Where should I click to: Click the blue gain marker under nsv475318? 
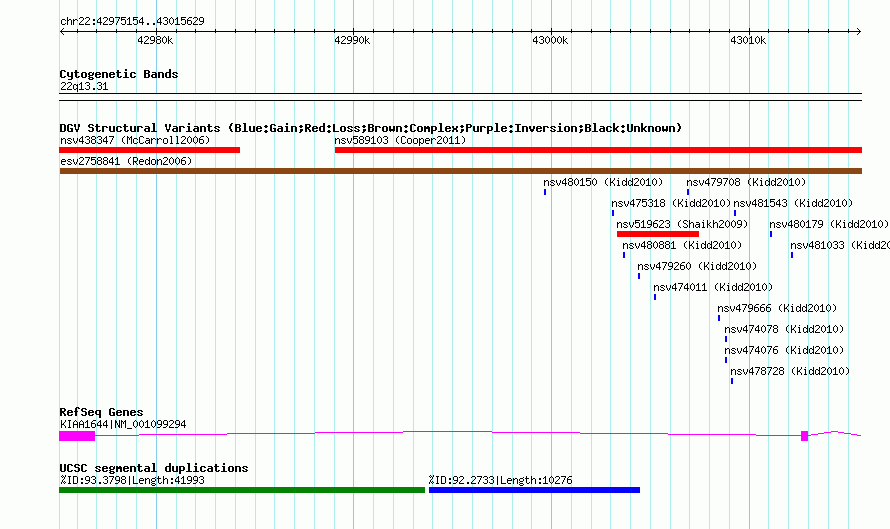613,213
